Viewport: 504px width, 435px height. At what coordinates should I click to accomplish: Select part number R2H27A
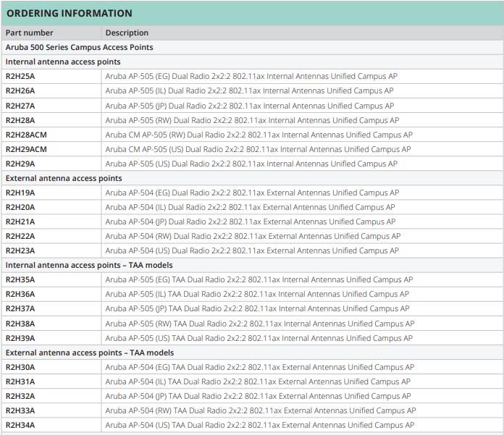[x=20, y=106]
